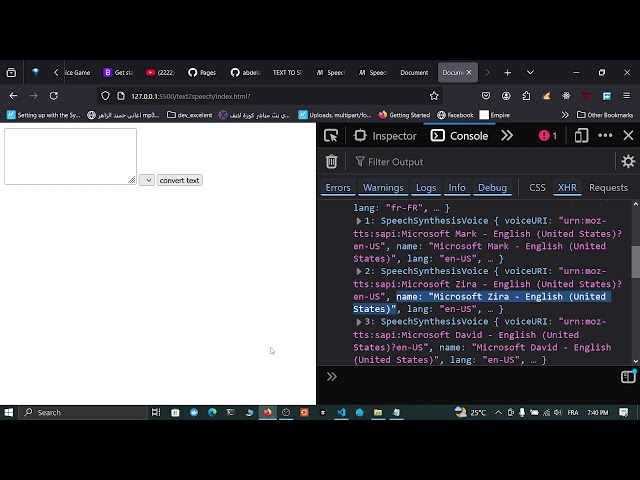Open File Explorer from the taskbar
This screenshot has width=640, height=480.
(378, 413)
